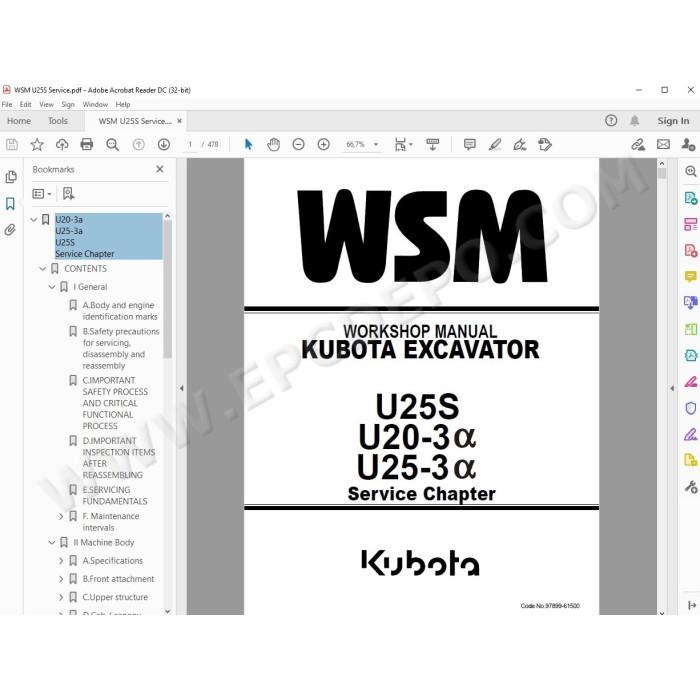Collapse the CONTENTS bookmark
700x700 pixels.
pyautogui.click(x=42, y=269)
